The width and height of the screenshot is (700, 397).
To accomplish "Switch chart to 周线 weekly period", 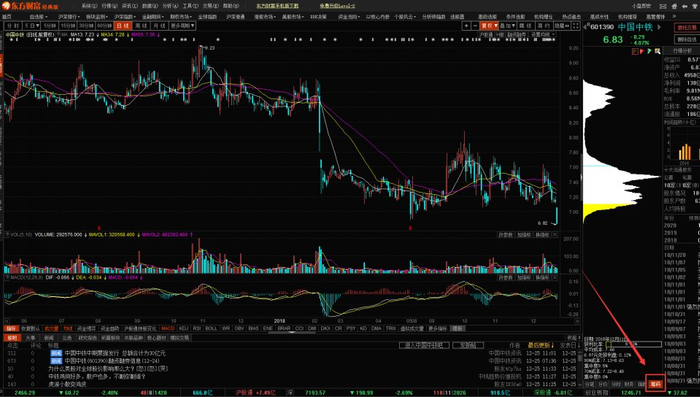I will point(141,26).
